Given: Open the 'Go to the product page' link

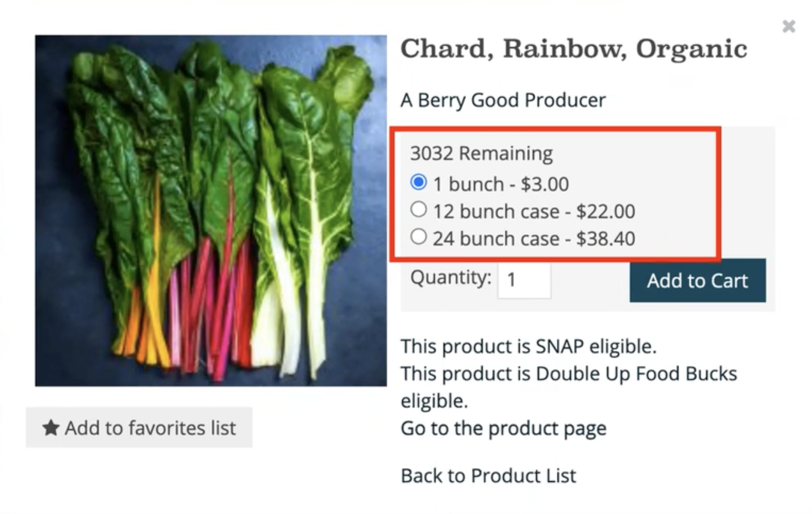Looking at the screenshot, I should pyautogui.click(x=503, y=428).
